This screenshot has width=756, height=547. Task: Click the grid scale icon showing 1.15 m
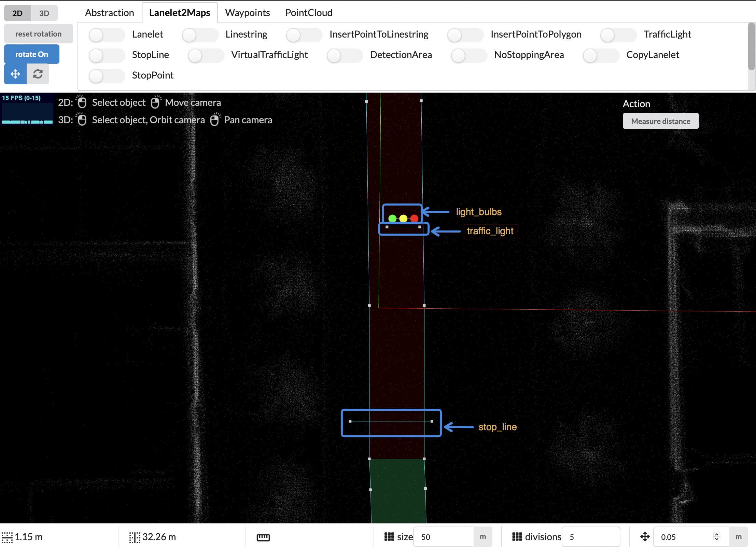coord(7,536)
